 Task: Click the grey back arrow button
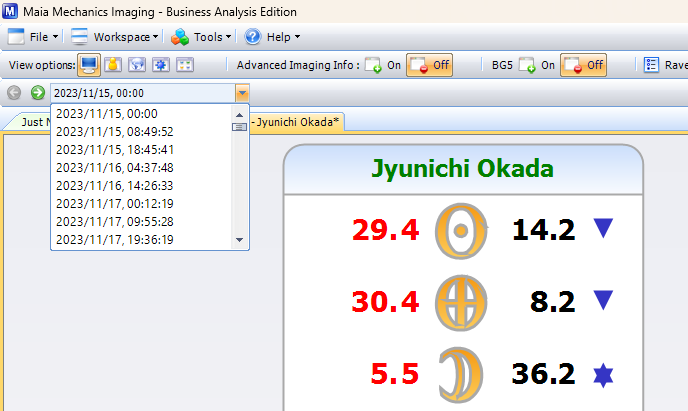pos(14,93)
